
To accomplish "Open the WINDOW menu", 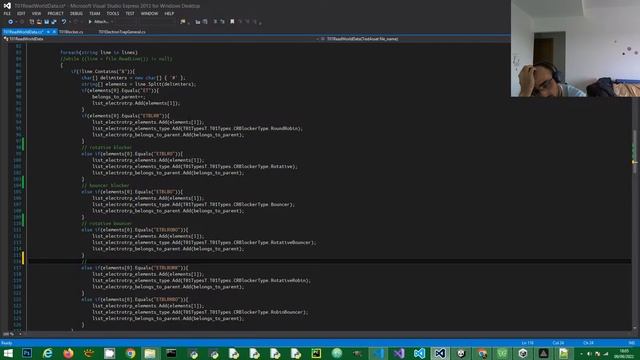I will [x=149, y=13].
